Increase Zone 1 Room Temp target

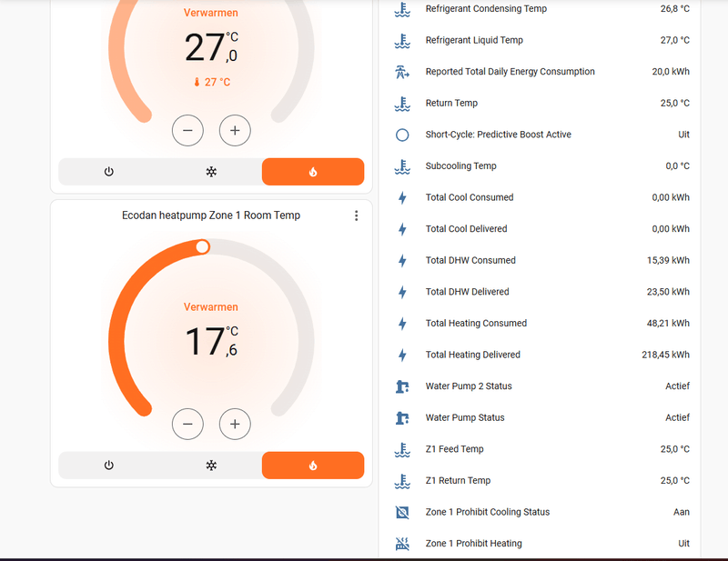click(235, 424)
